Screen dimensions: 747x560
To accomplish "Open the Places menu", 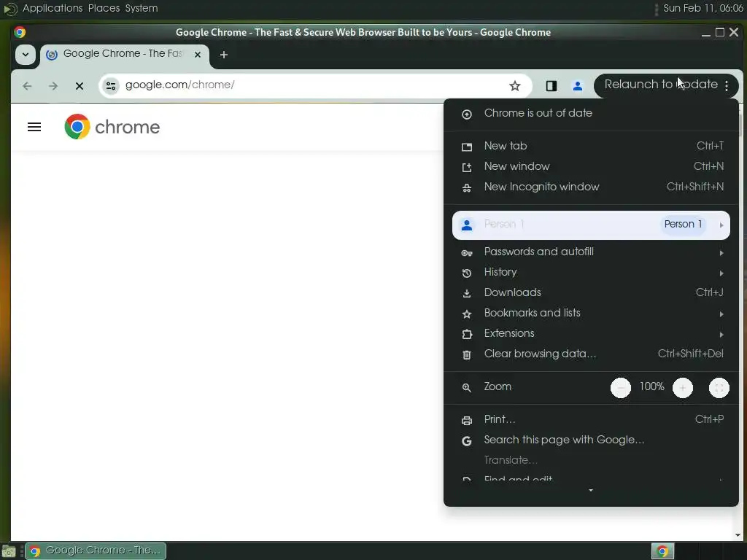I will coord(104,8).
